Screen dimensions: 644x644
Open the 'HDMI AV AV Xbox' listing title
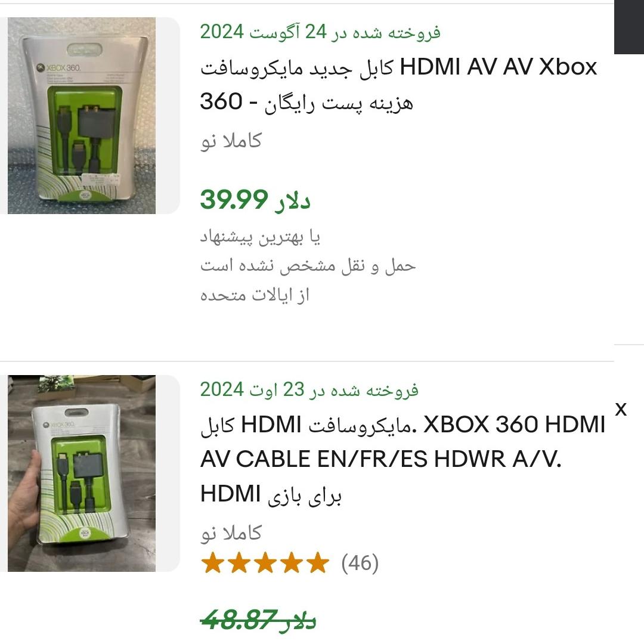398,84
